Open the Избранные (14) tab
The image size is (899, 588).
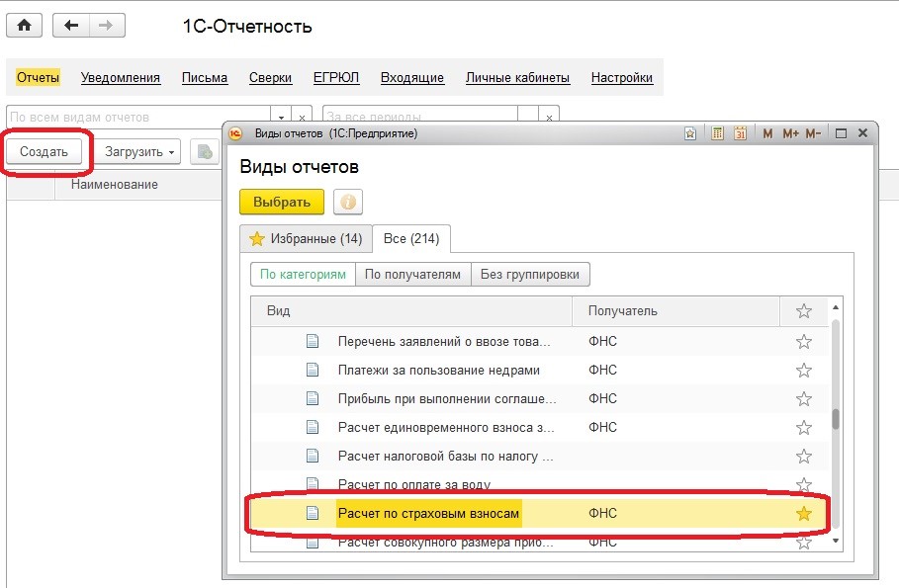[x=307, y=238]
